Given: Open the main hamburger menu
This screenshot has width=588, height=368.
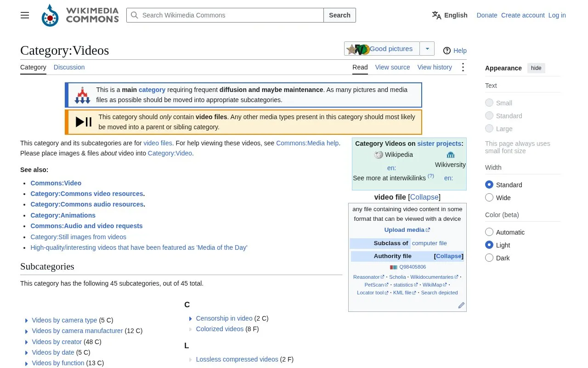Looking at the screenshot, I should coord(25,15).
